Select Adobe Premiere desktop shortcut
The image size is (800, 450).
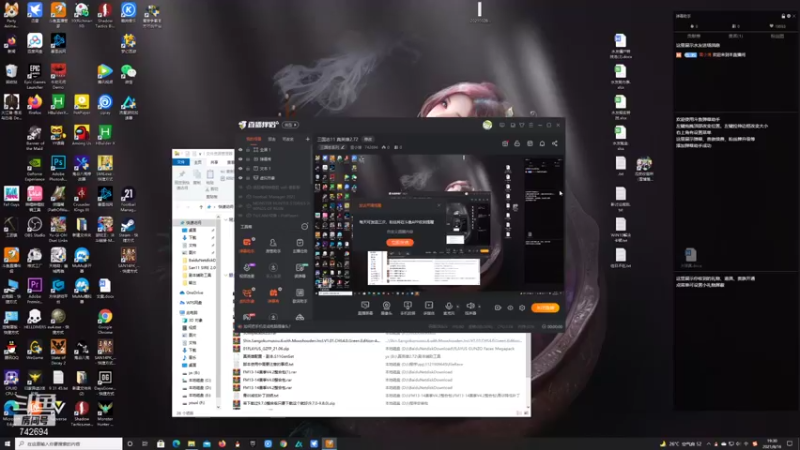click(x=35, y=289)
